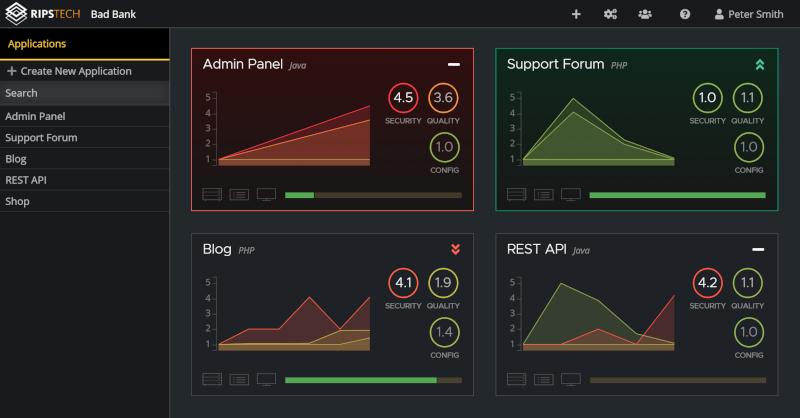Image resolution: width=800 pixels, height=418 pixels.
Task: Click the REST API card title
Action: (536, 249)
